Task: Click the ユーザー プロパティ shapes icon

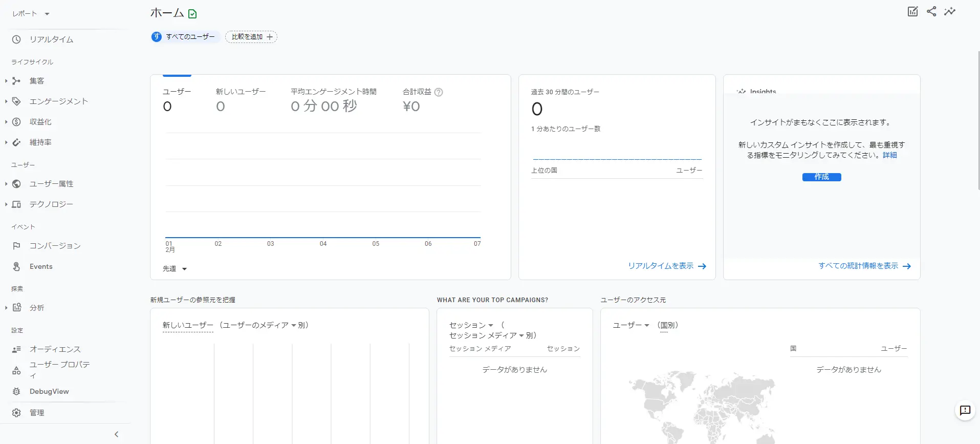Action: tap(16, 370)
